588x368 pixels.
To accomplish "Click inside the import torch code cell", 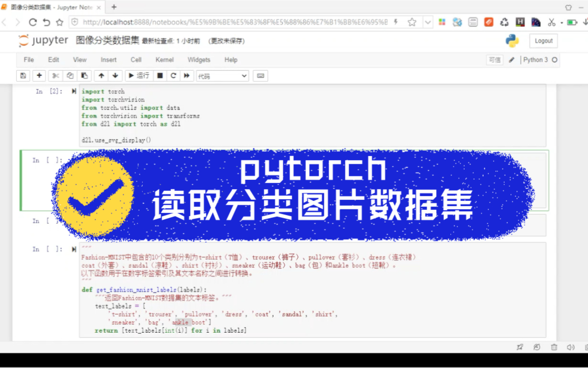I will pos(313,115).
